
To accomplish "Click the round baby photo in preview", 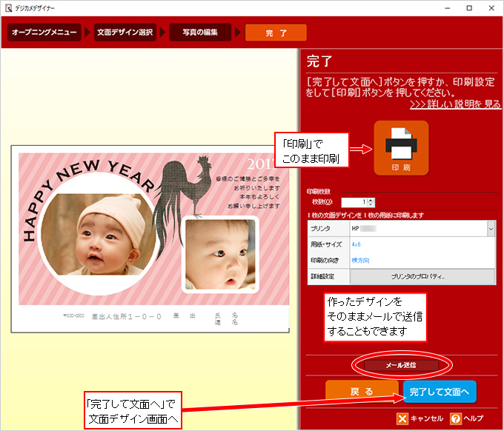I will [98, 234].
